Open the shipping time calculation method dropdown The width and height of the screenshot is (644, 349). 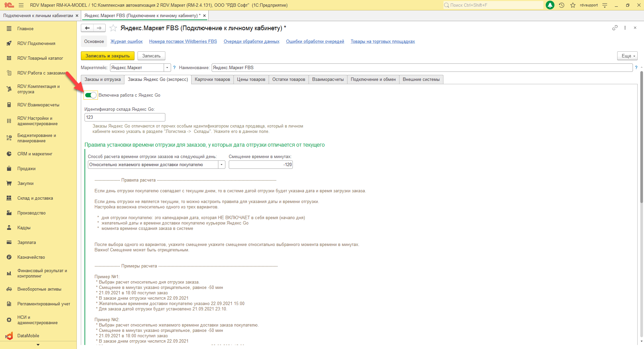click(x=221, y=165)
